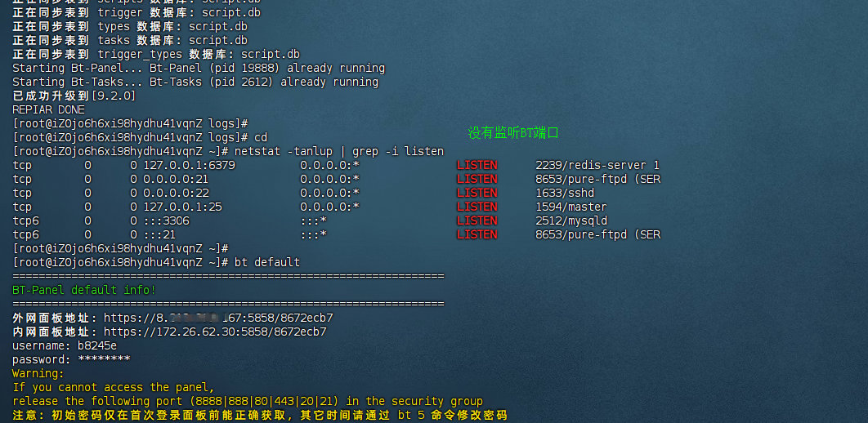
Task: Click the :::3306 local address
Action: click(x=166, y=220)
